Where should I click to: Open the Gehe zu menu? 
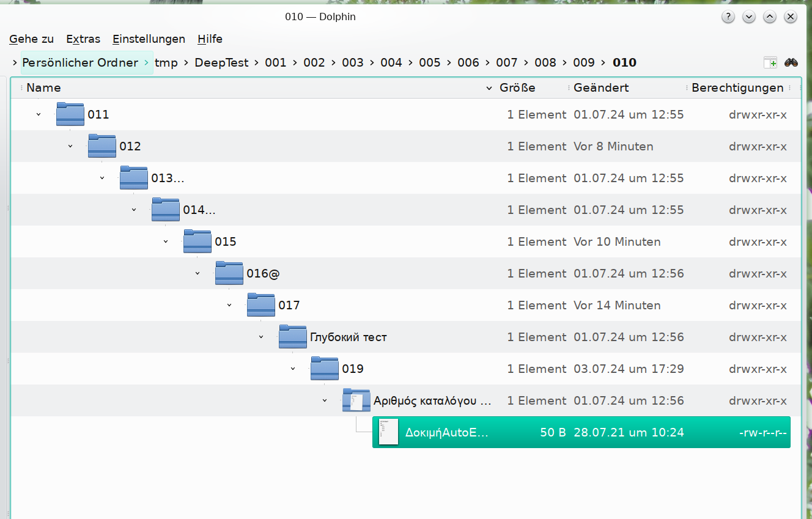point(32,39)
